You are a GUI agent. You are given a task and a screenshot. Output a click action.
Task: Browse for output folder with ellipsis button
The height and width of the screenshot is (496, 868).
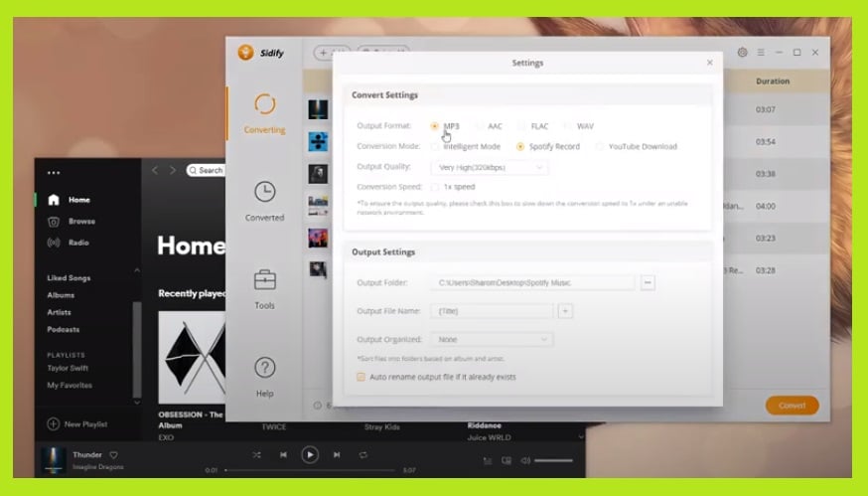pyautogui.click(x=648, y=282)
